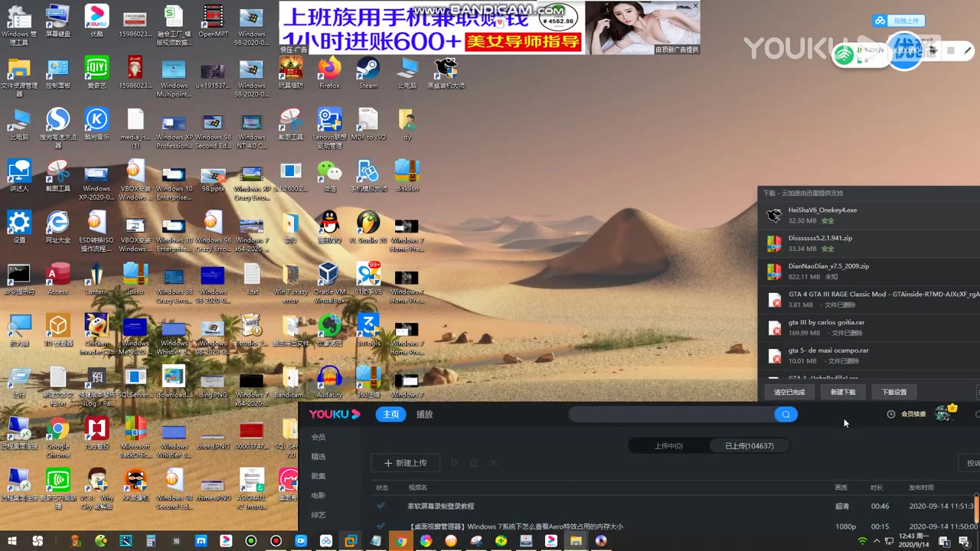
Task: Open the Lenovo driver management shortcut
Action: [x=329, y=128]
